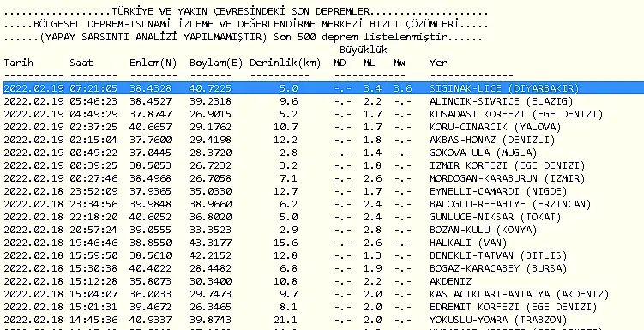Click the BALOGLU-REFAHIYE (ERZINCAN) entry
The width and height of the screenshot is (644, 330).
510,204
